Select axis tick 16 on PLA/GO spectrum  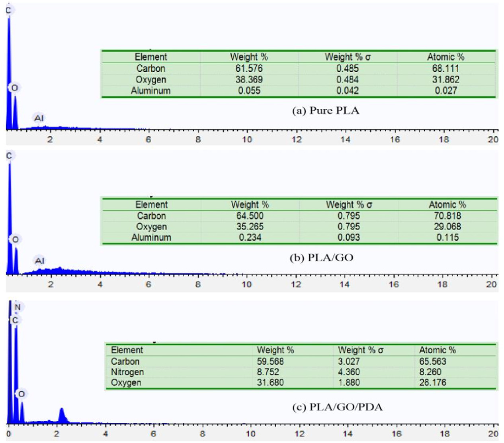tap(394, 284)
